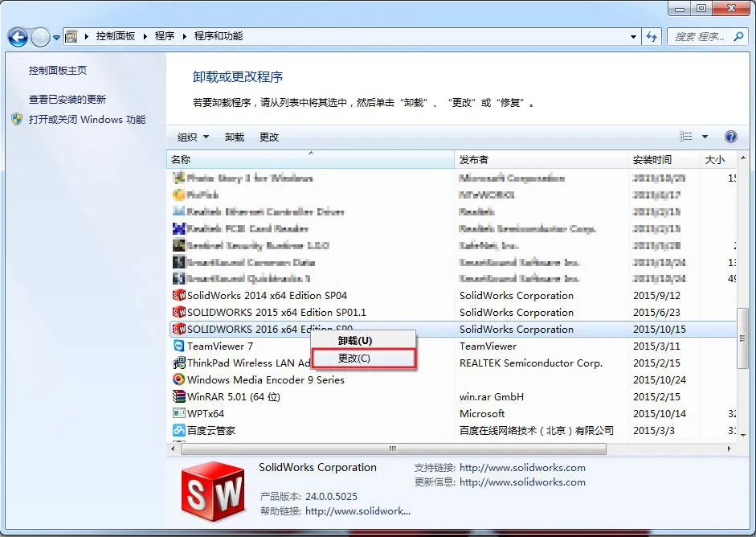756x537 pixels.
Task: Open the 帮助链接 solidwork URL
Action: pos(358,511)
